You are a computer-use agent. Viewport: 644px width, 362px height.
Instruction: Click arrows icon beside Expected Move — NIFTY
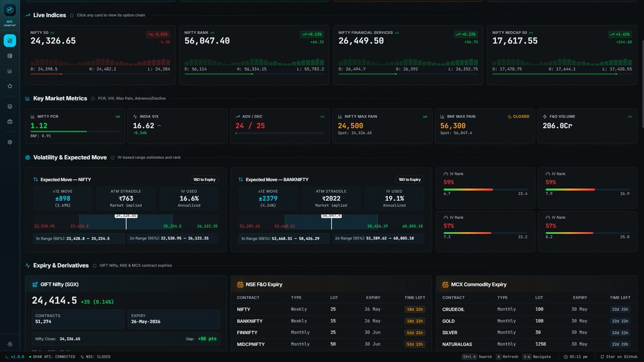36,180
